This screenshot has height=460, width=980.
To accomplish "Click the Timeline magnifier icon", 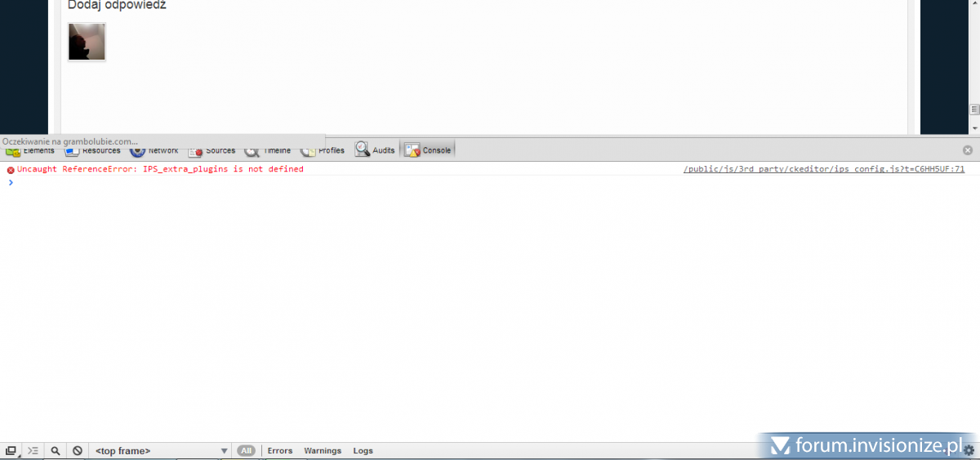I will click(x=252, y=151).
